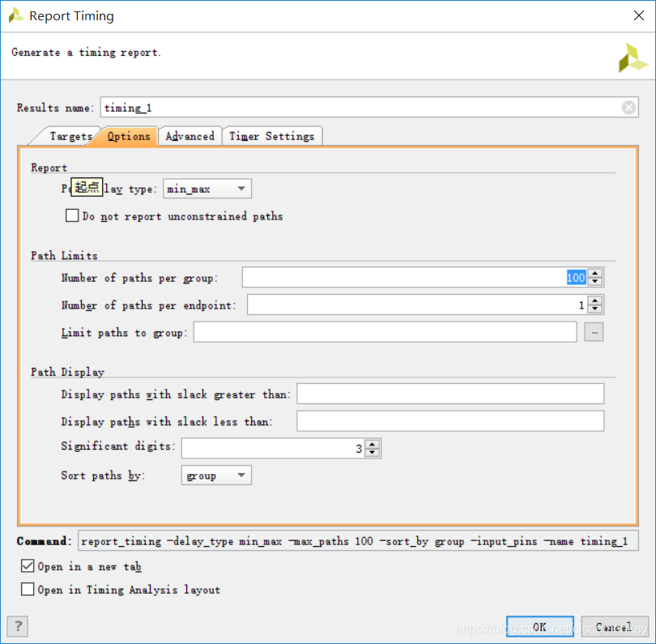Clear the Results name field with the X icon
The image size is (656, 644).
[x=628, y=108]
